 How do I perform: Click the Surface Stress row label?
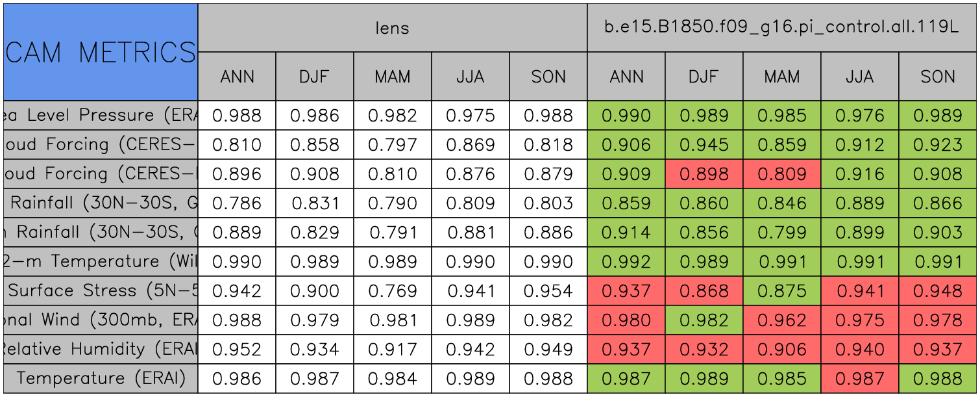[101, 290]
